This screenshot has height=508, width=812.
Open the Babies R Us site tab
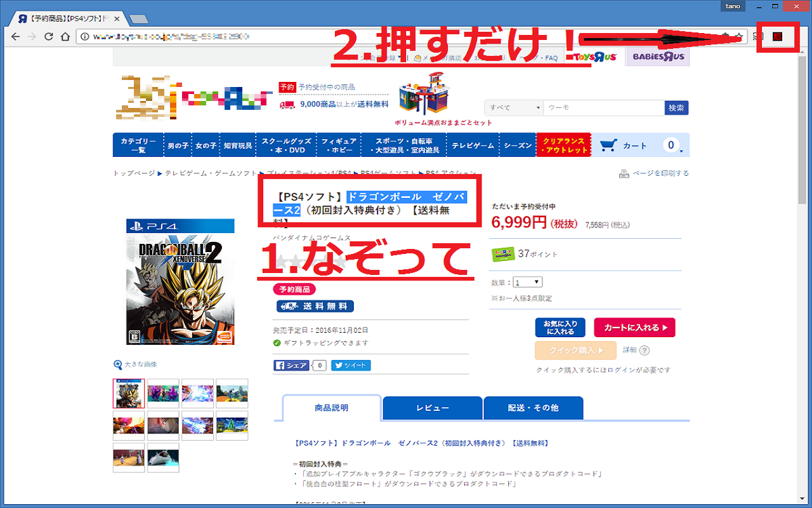click(x=658, y=57)
